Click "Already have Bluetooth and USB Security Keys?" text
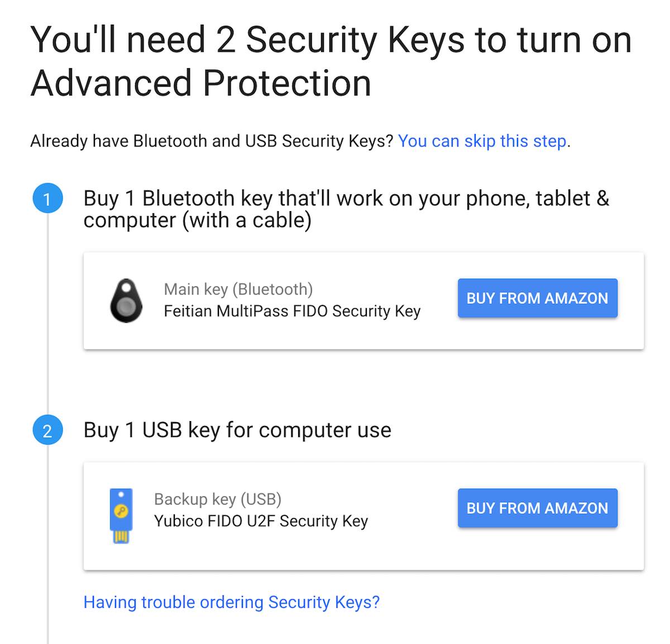 (212, 141)
